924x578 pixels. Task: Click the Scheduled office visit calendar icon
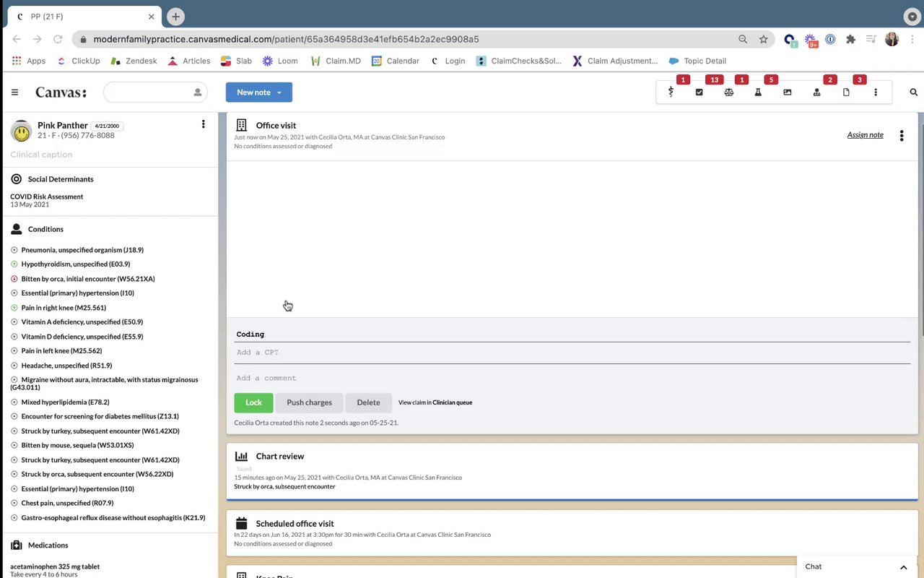click(x=241, y=523)
